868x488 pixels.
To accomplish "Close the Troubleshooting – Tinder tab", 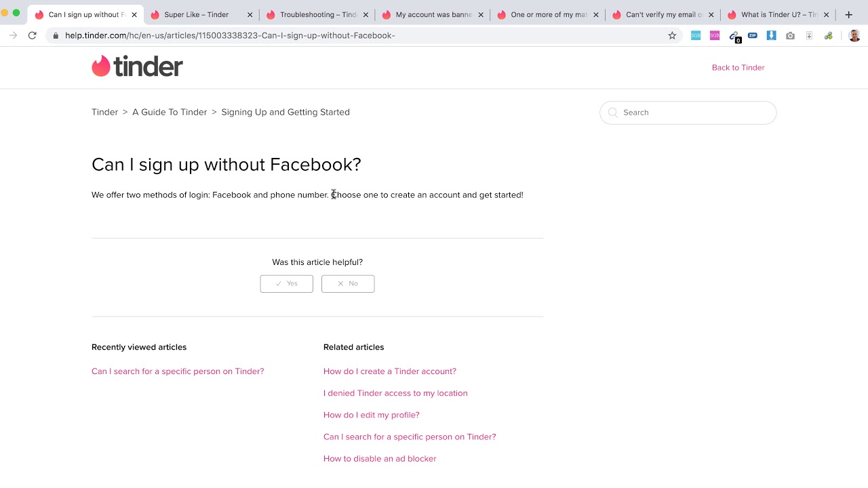I will [x=366, y=14].
